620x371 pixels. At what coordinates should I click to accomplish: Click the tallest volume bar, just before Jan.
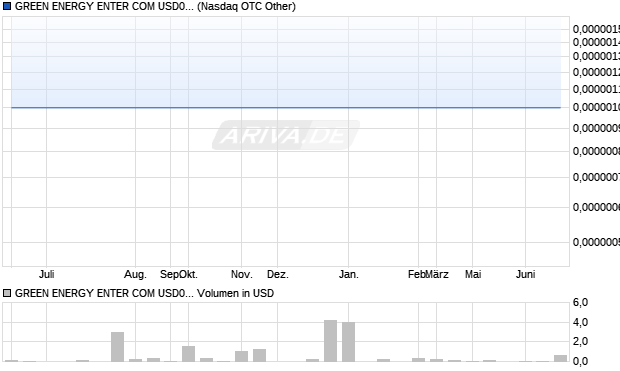(331, 341)
